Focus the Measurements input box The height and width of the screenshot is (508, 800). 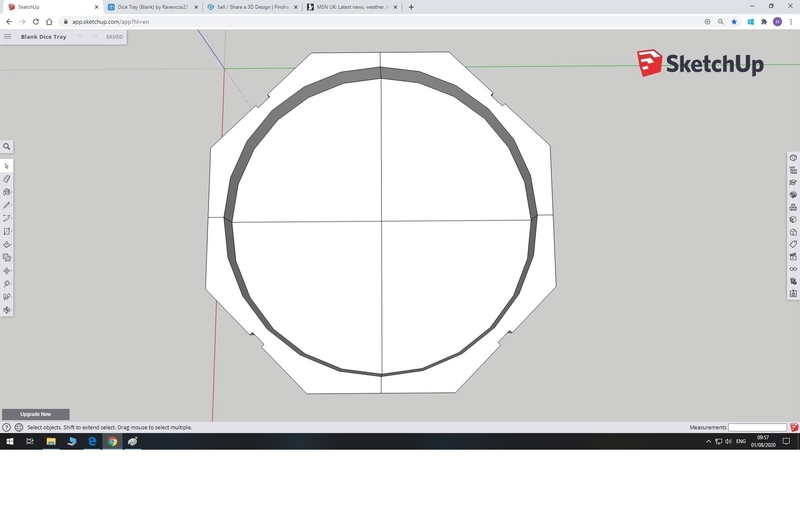(757, 427)
